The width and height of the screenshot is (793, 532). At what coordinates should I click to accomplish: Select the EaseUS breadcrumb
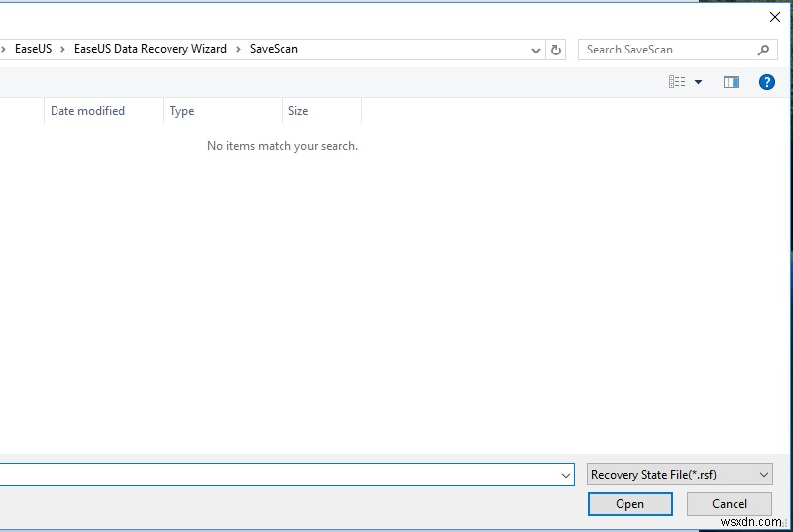pyautogui.click(x=34, y=49)
